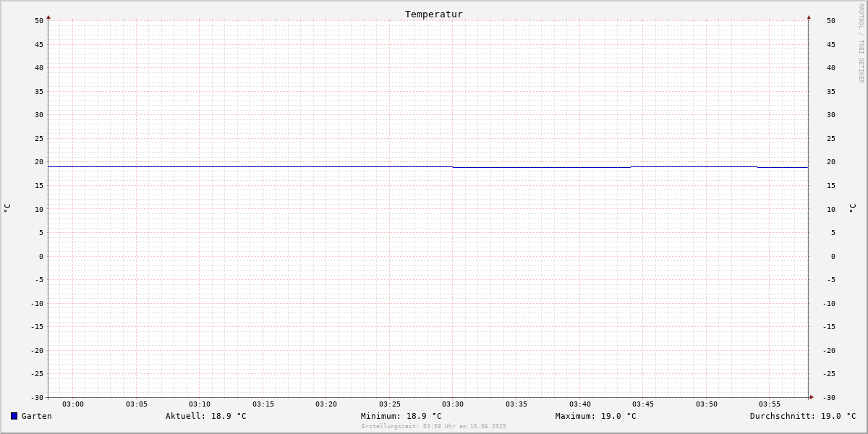Screen dimensions: 868x434
Task: Click the left axis '50' label
Action: [x=39, y=20]
